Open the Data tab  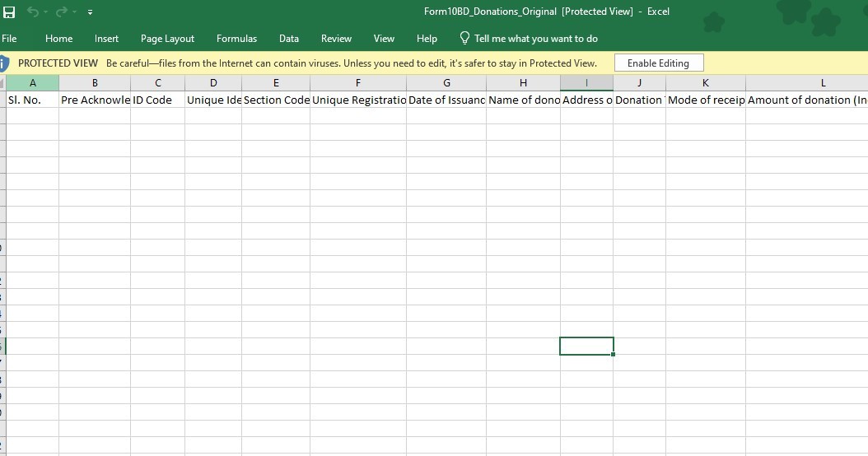click(288, 38)
